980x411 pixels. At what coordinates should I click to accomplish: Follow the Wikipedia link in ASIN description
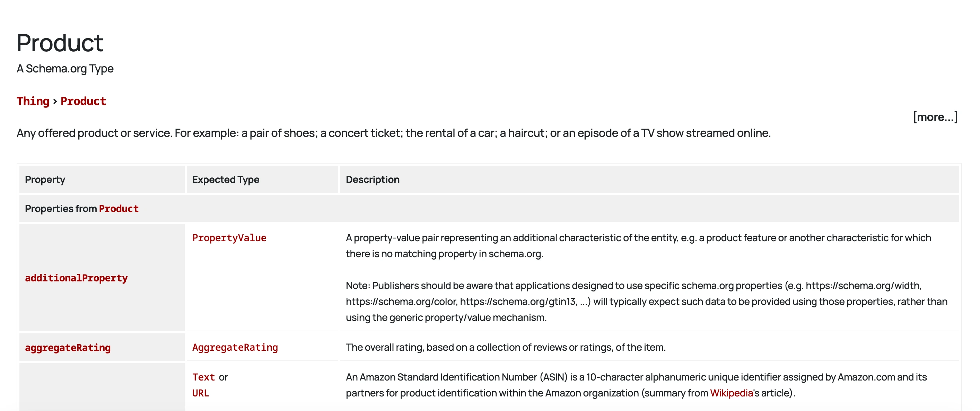[731, 393]
